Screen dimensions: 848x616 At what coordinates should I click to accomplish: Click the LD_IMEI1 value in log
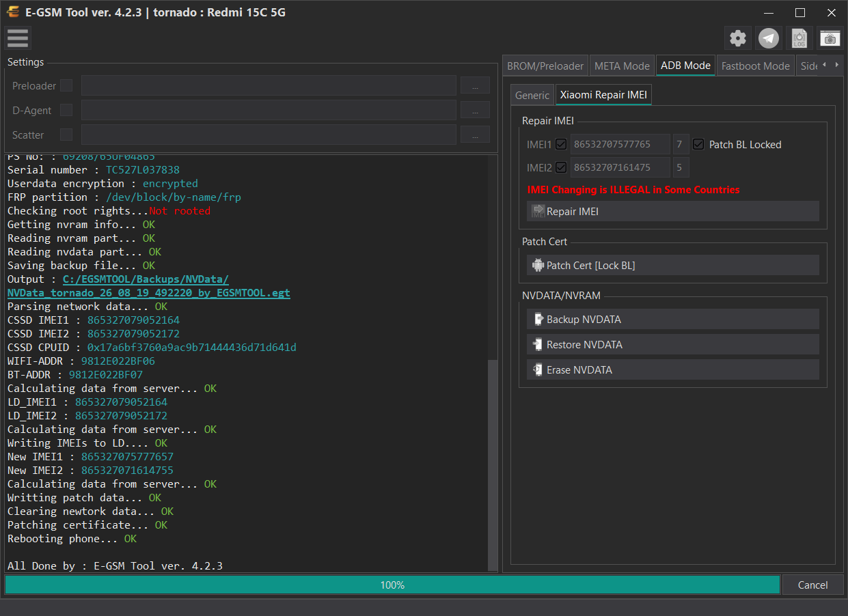[x=121, y=402]
